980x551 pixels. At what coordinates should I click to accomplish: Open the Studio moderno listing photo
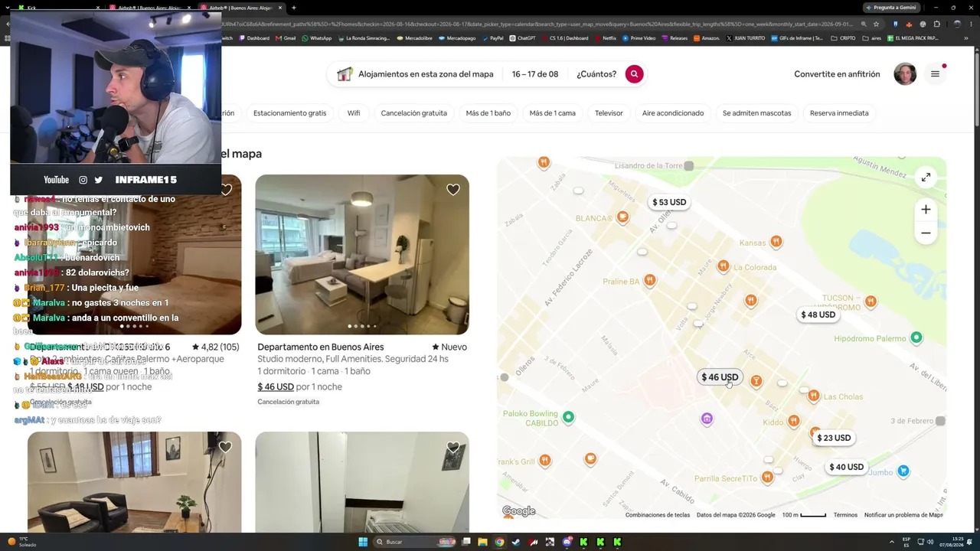[x=362, y=255]
